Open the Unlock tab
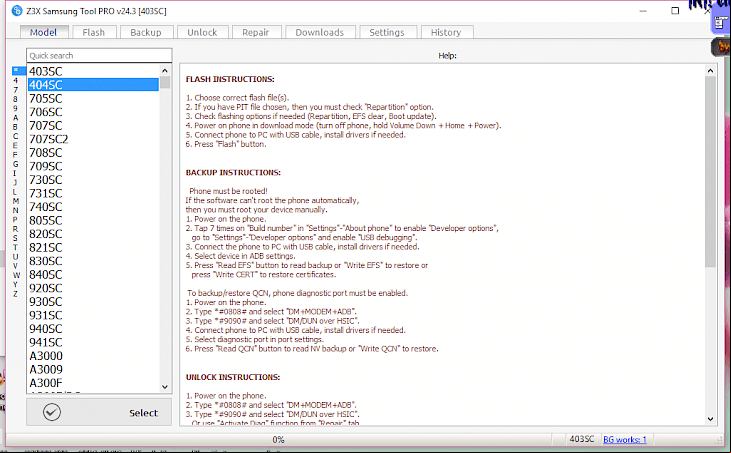The width and height of the screenshot is (731, 453). pos(202,32)
